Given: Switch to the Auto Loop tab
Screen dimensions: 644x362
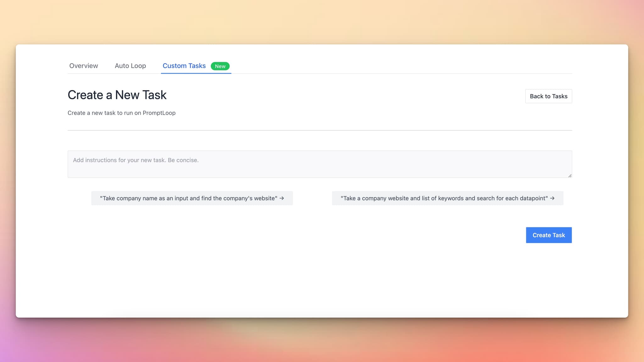Looking at the screenshot, I should point(130,66).
